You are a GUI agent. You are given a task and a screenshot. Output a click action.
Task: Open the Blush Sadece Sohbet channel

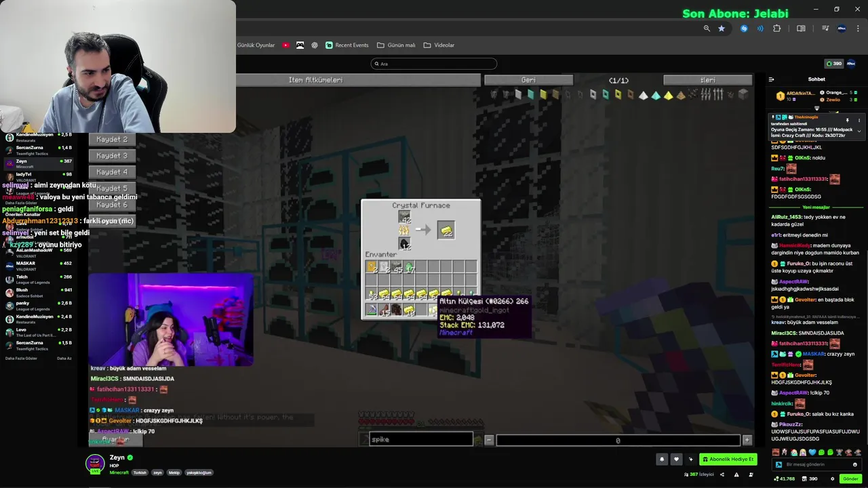pos(38,292)
